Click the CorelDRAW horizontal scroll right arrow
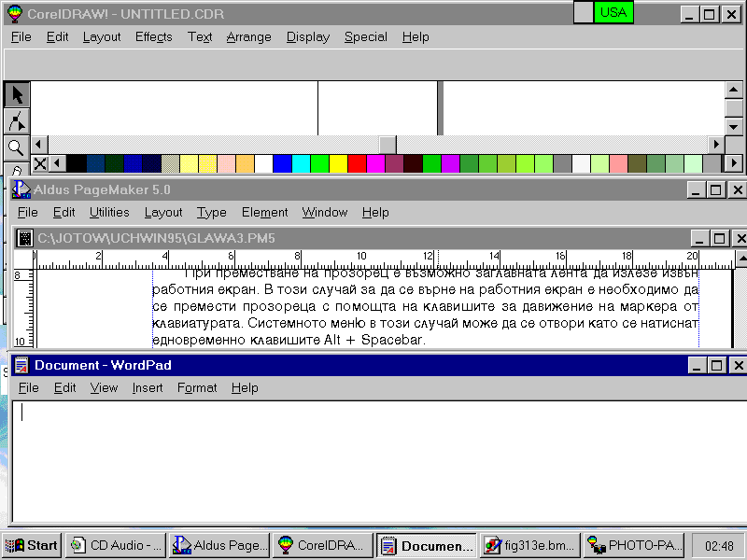747x560 pixels. coord(716,145)
